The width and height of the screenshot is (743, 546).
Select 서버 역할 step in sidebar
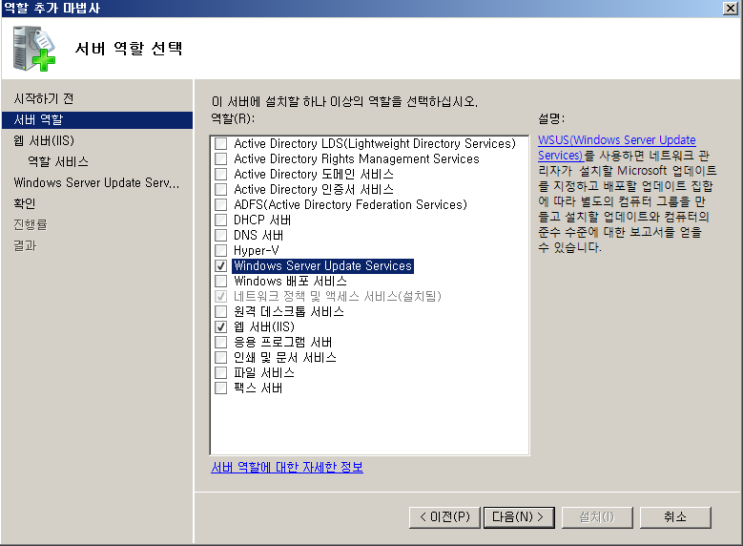click(97, 120)
